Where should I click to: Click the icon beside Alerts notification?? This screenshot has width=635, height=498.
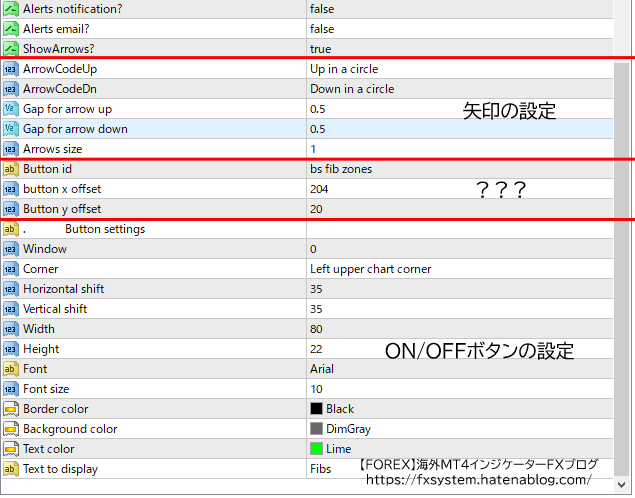click(x=11, y=9)
